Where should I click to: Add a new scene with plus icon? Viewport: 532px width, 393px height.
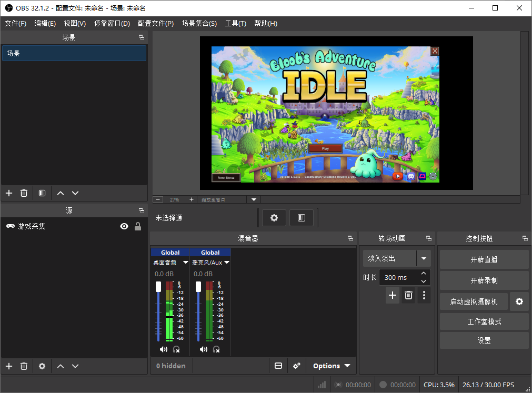[9, 193]
